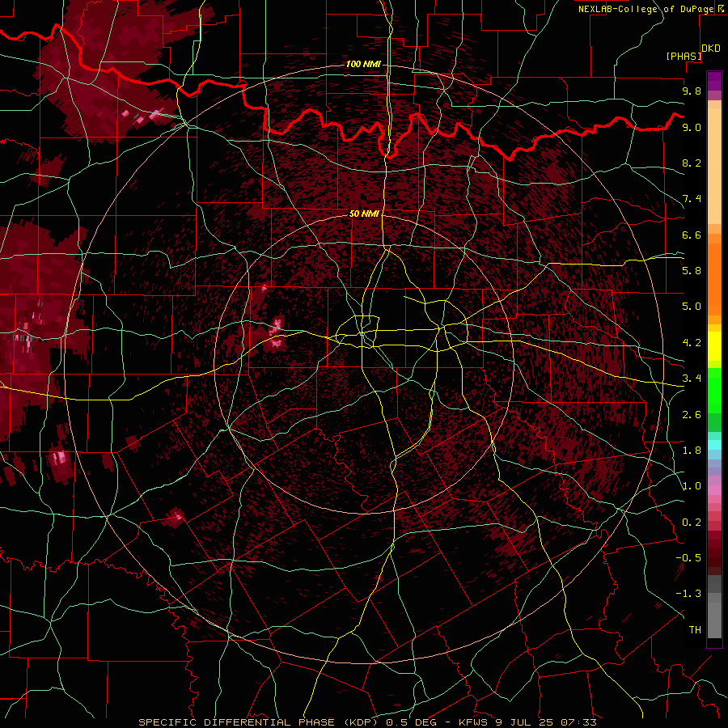Select the 50 NMI range ring label

click(x=364, y=214)
